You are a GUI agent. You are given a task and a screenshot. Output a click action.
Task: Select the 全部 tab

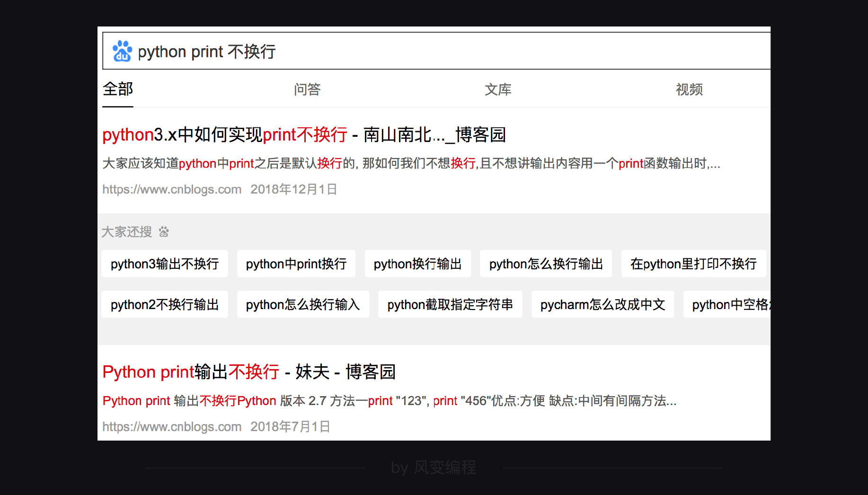click(118, 89)
